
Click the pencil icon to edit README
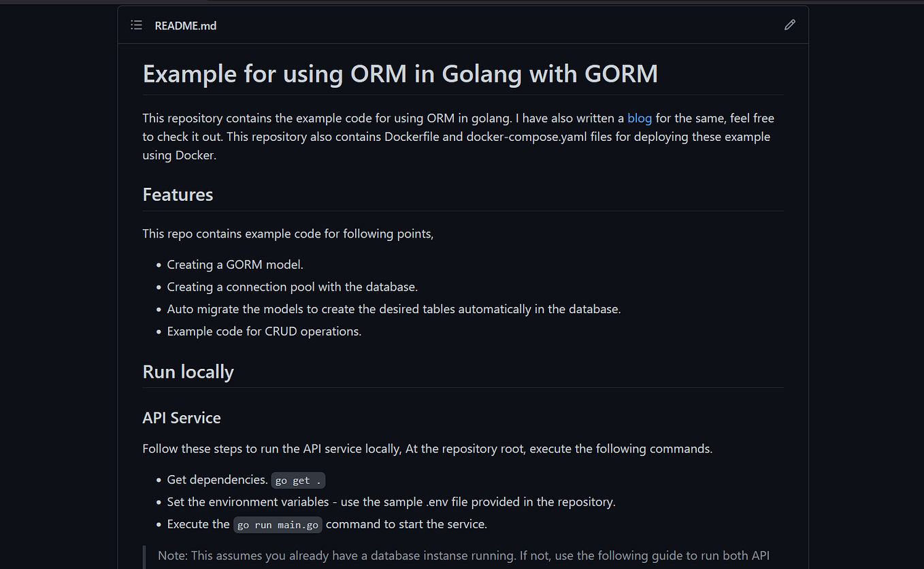(x=789, y=25)
